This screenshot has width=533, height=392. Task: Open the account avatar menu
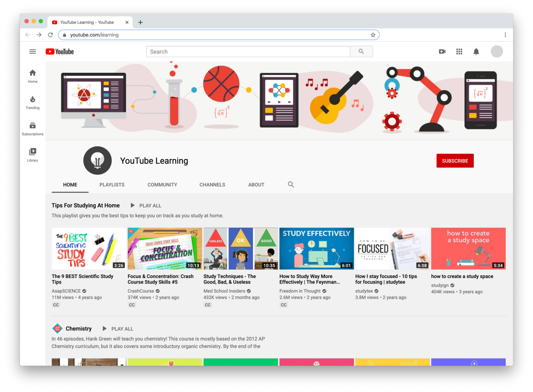tap(497, 52)
